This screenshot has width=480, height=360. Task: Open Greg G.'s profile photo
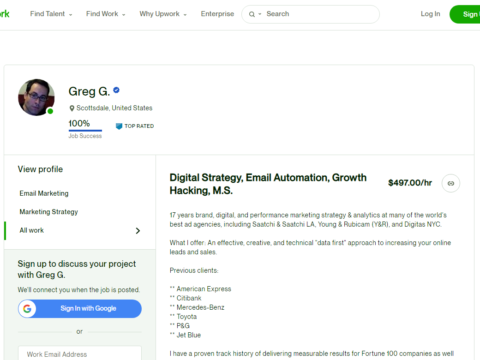36,97
